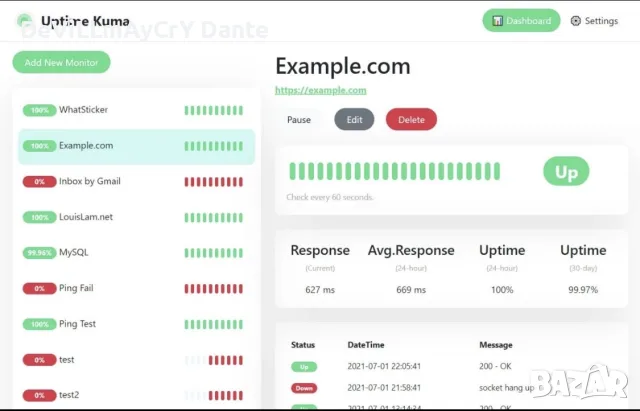640x411 pixels.
Task: Select the Ping Fail monitor
Action: (136, 289)
